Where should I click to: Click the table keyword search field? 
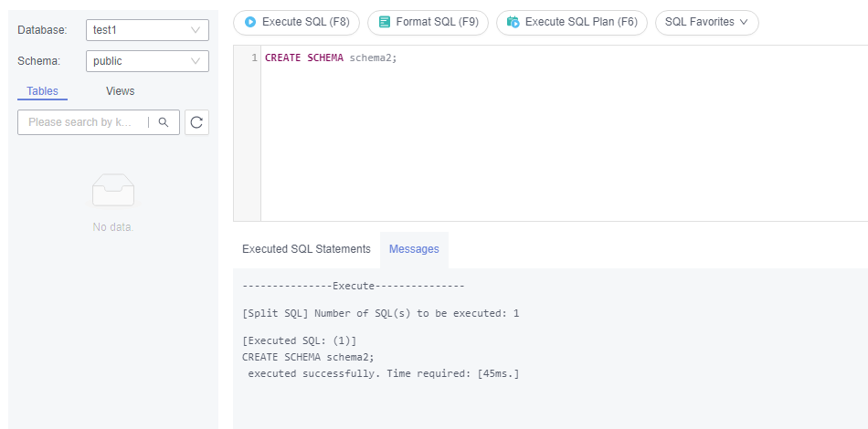[x=83, y=122]
